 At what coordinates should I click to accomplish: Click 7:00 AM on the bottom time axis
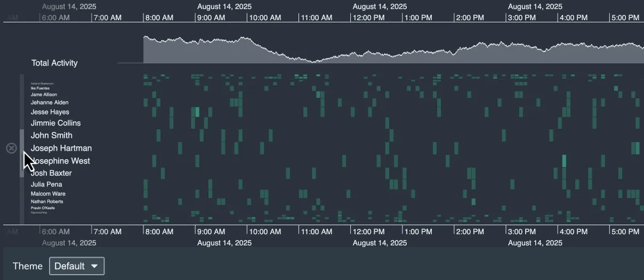[x=107, y=232]
